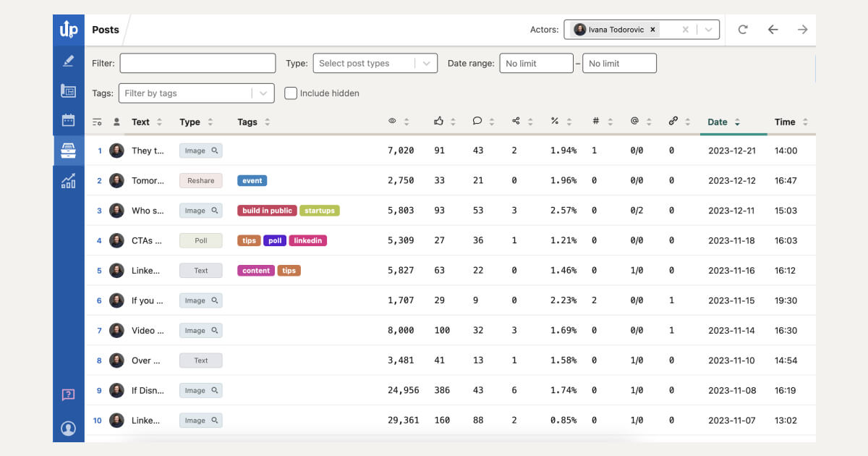
Task: Open the calendar icon in the sidebar
Action: pos(68,119)
